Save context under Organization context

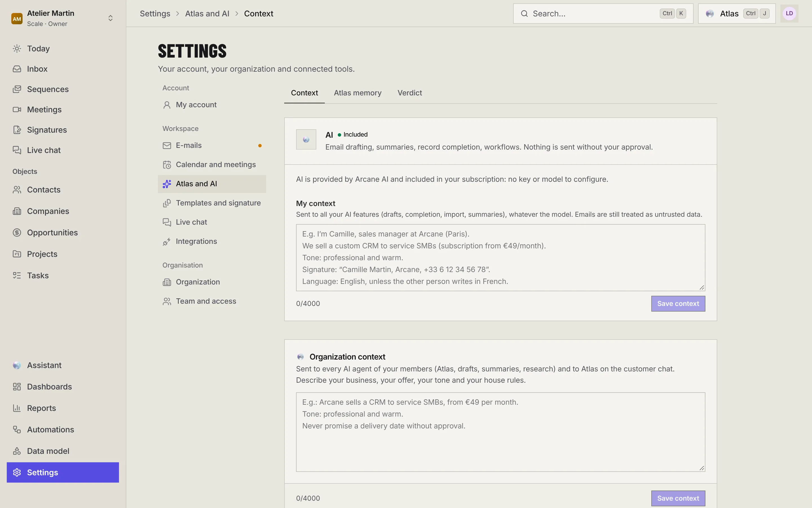[678, 498]
